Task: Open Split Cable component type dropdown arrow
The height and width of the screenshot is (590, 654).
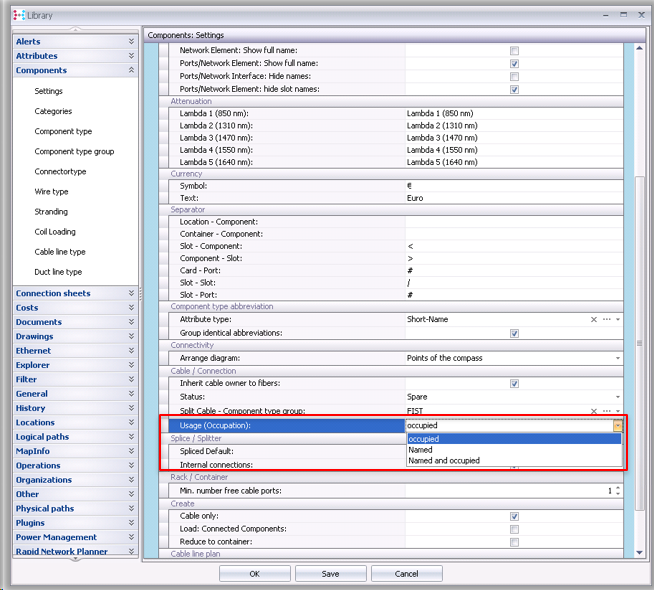Action: (618, 411)
